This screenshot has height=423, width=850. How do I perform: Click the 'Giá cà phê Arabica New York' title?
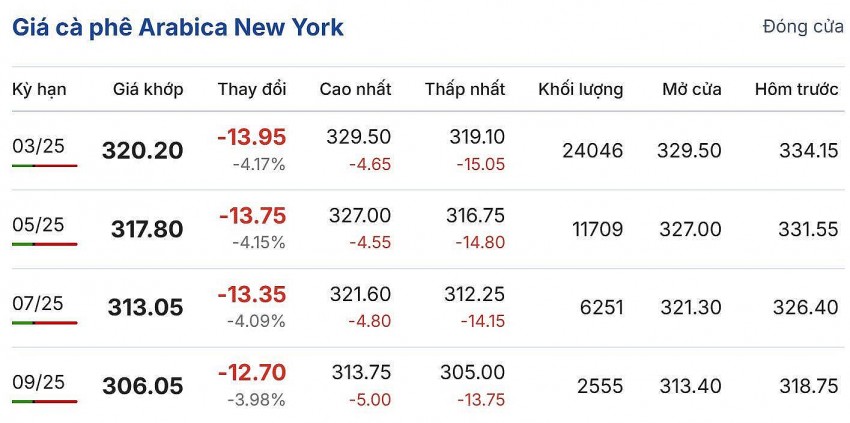click(178, 28)
